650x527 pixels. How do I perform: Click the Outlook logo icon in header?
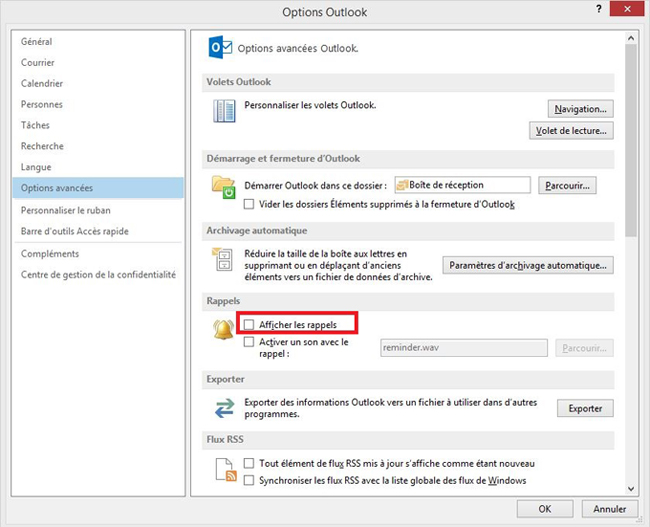tap(220, 47)
